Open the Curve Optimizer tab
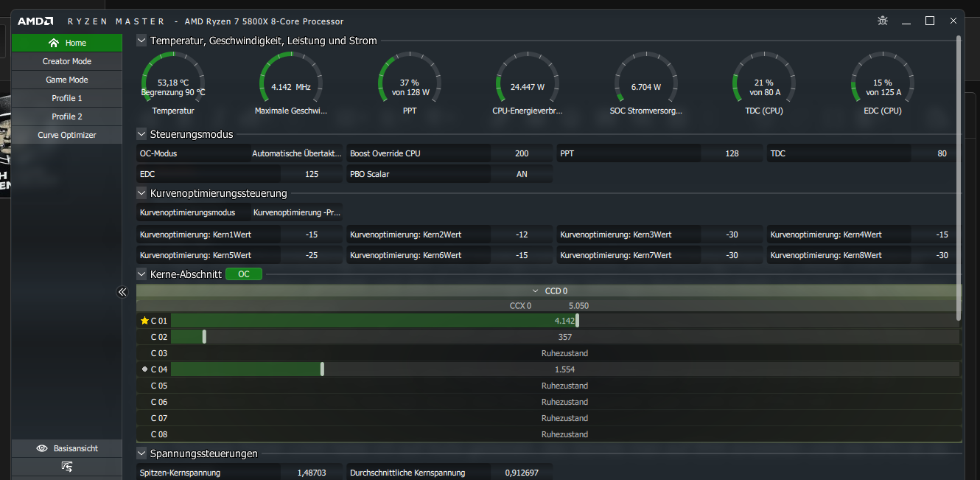 point(67,135)
